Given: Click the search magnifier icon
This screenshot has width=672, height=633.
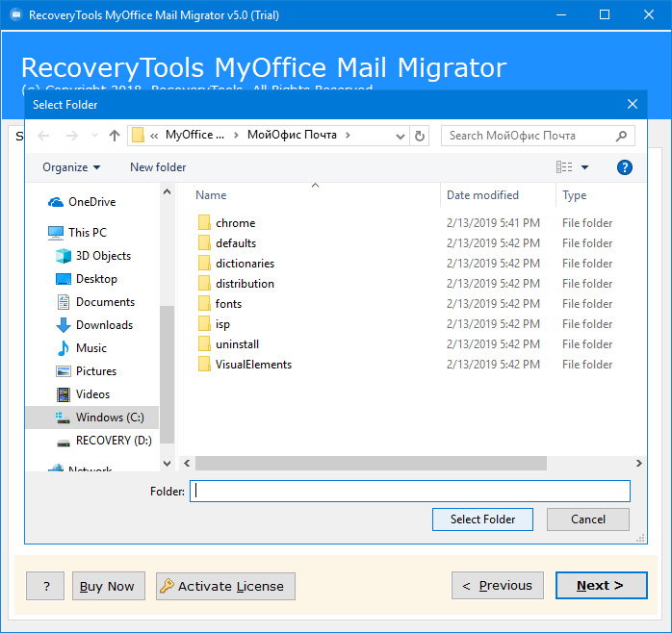Looking at the screenshot, I should point(621,136).
